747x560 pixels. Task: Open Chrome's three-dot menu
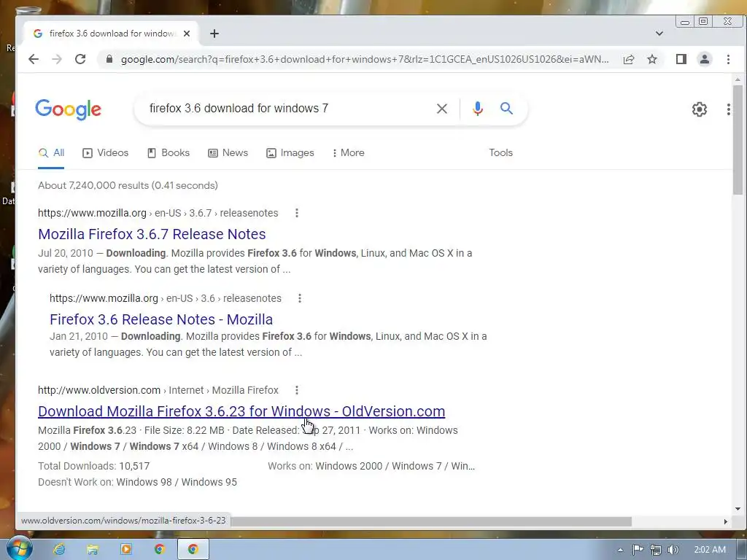(728, 59)
